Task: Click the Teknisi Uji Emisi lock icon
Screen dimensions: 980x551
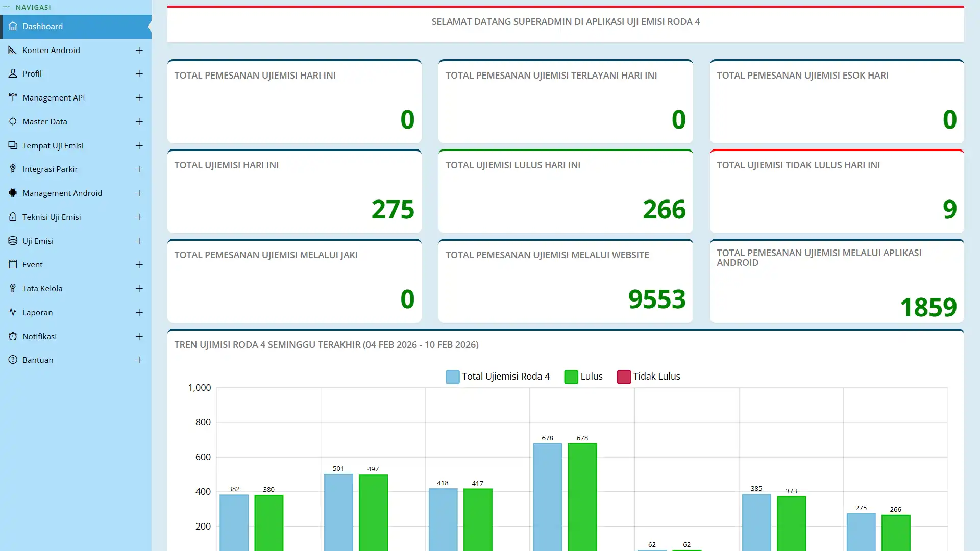Action: pyautogui.click(x=13, y=217)
